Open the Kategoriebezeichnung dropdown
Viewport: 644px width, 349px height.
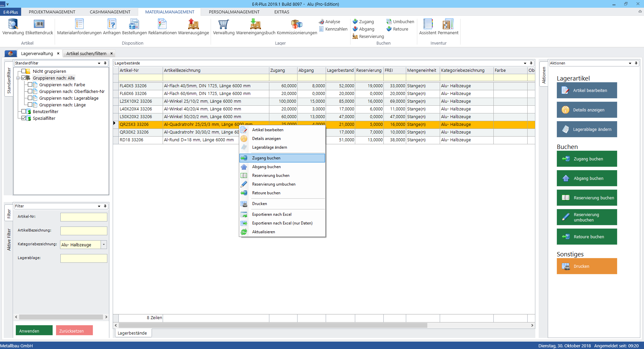[104, 245]
